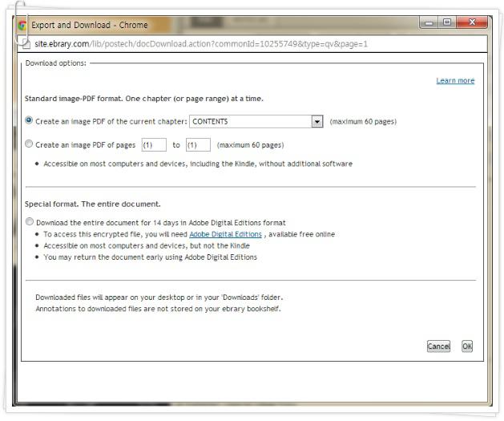Minimize the Export and Download window
Viewport: 504px width, 421px height.
click(429, 22)
